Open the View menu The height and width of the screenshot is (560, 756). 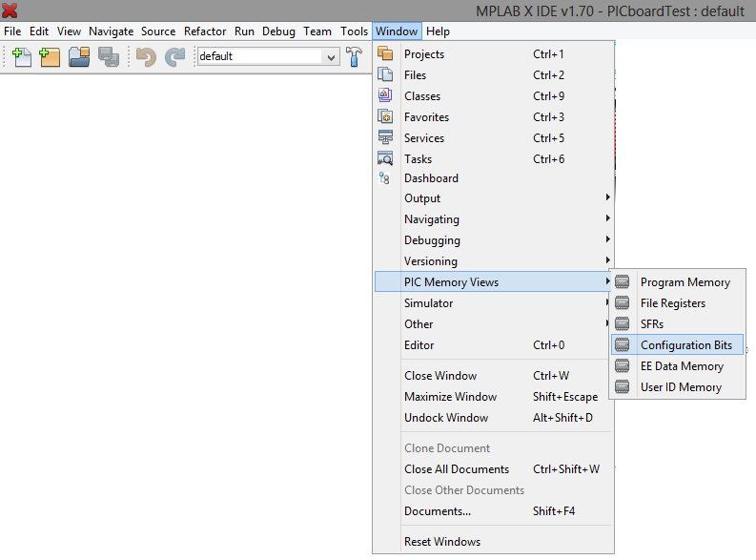pos(69,31)
